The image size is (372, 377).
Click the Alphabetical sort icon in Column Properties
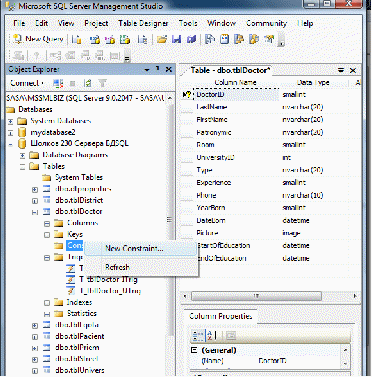click(x=210, y=336)
